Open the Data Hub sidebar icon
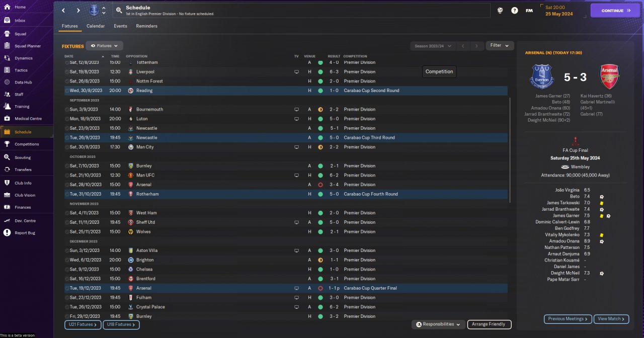This screenshot has width=644, height=338. (7, 82)
